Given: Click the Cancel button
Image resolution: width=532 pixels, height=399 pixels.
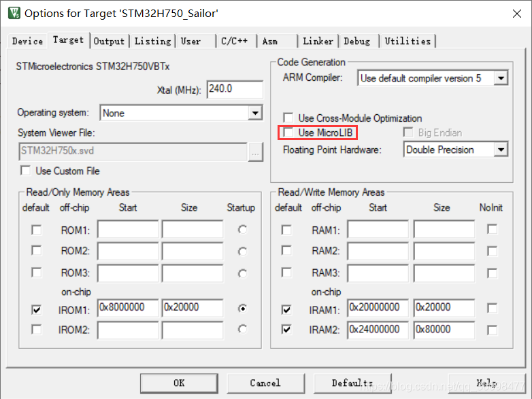Looking at the screenshot, I should point(265,383).
